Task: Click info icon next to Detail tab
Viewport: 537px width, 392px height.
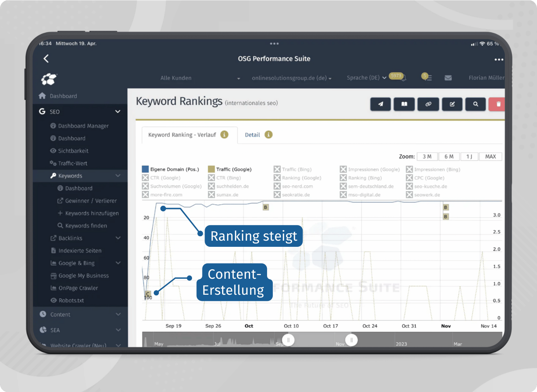Action: [x=268, y=135]
